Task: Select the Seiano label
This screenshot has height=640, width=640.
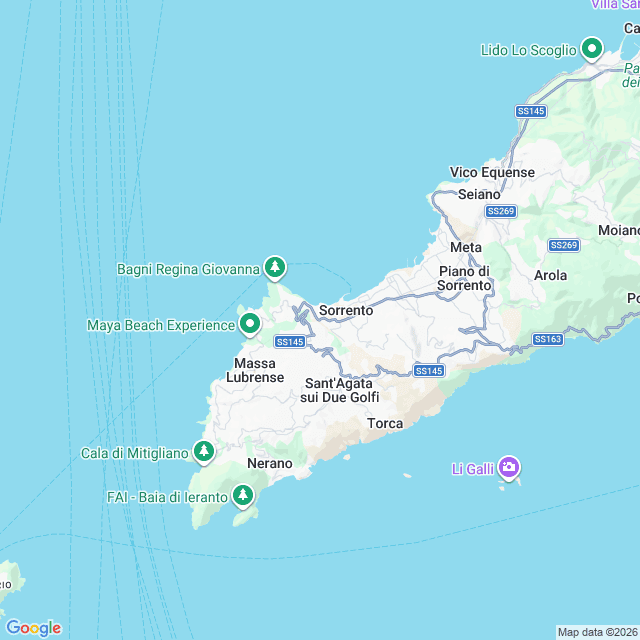Action: click(x=479, y=194)
